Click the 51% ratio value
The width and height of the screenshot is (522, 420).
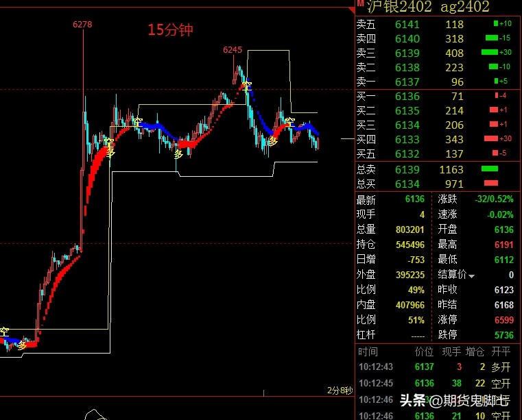point(416,320)
